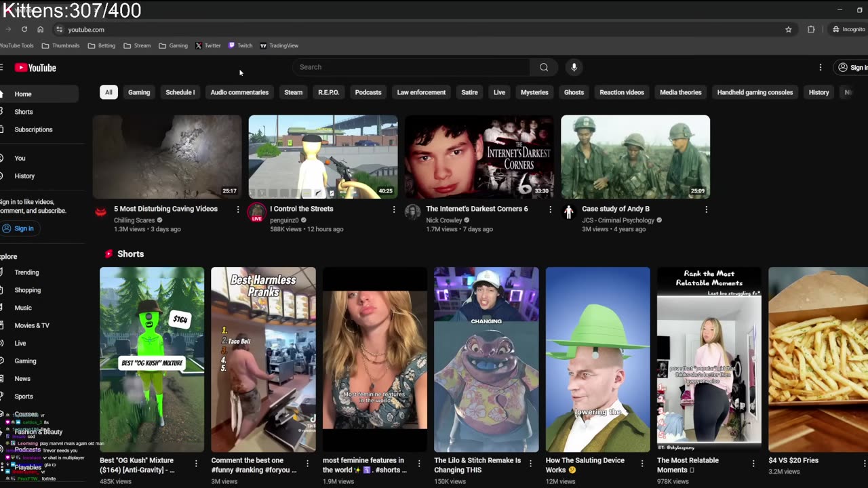868x488 pixels.
Task: Reload the page in browser
Action: click(x=24, y=29)
